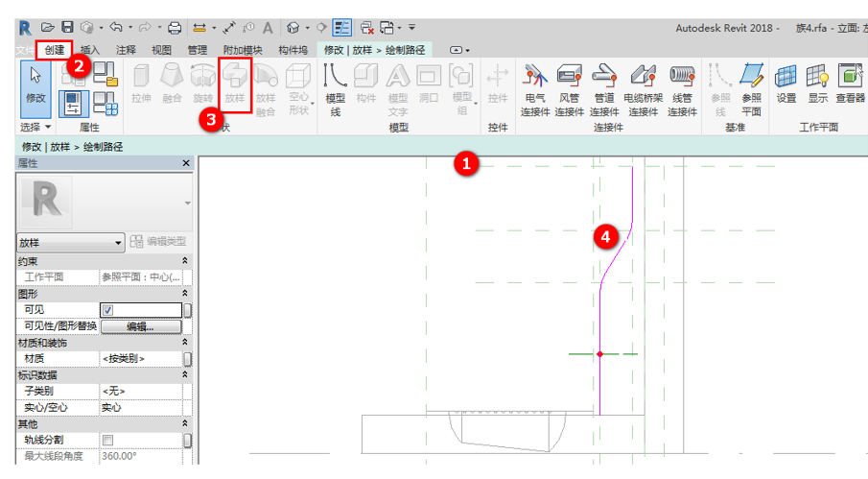The width and height of the screenshot is (868, 479).
Task: Select the Revolve (旋转) tool
Action: pos(202,84)
